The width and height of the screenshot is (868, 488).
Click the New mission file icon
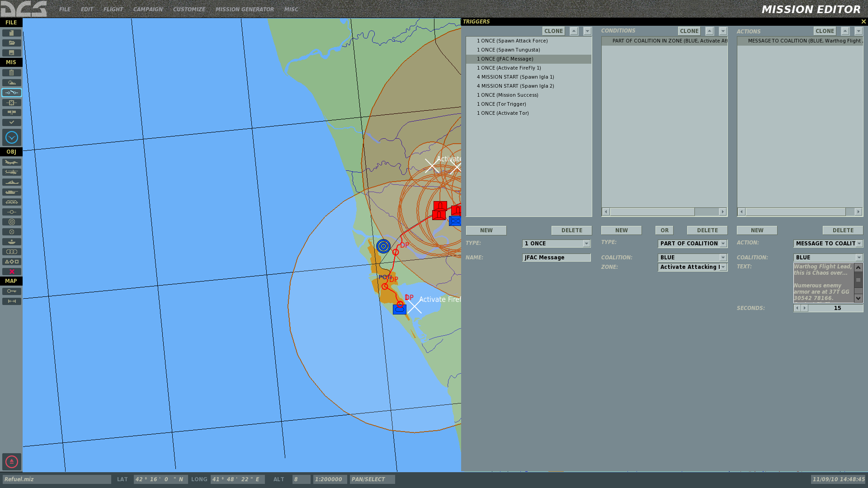click(x=12, y=33)
